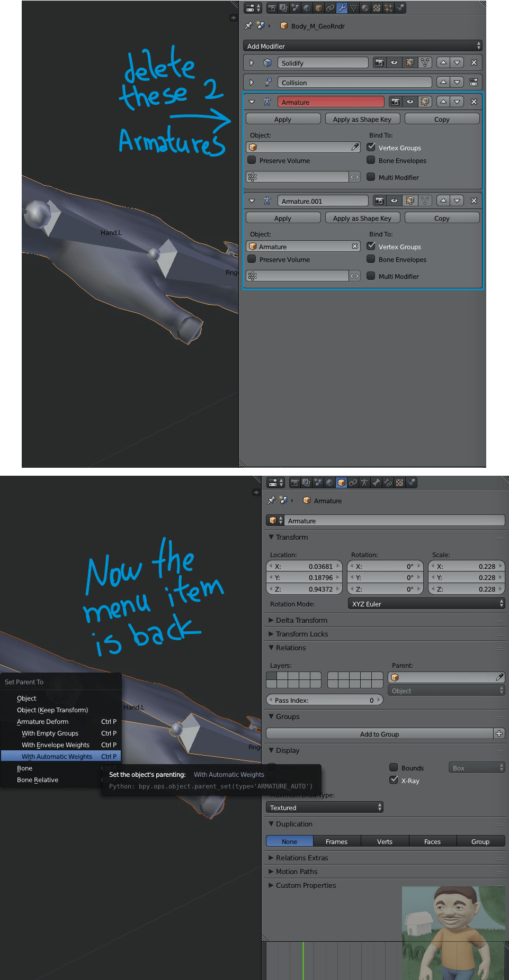Screen dimensions: 509x980
Task: Click Apply as Shape Key in Armature.001
Action: click(362, 218)
